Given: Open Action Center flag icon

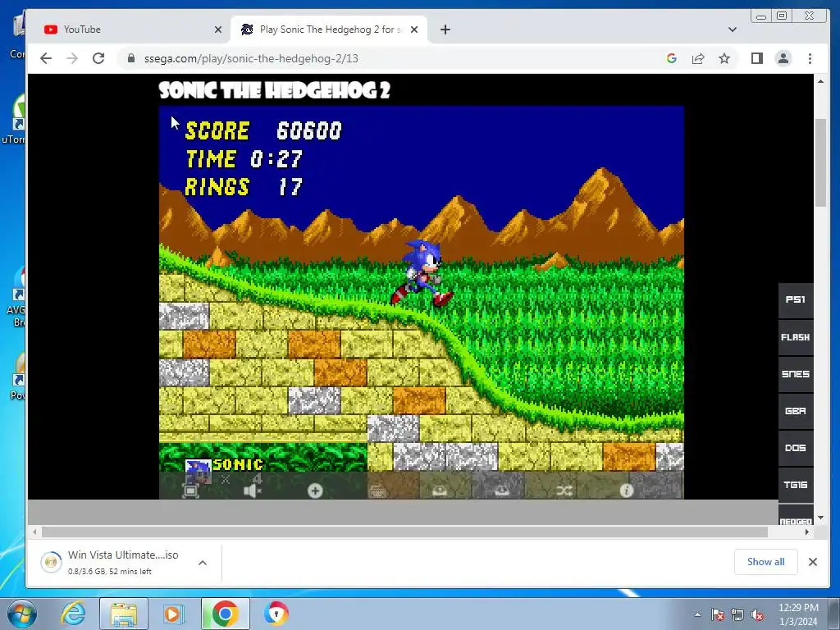Looking at the screenshot, I should click(x=718, y=615).
